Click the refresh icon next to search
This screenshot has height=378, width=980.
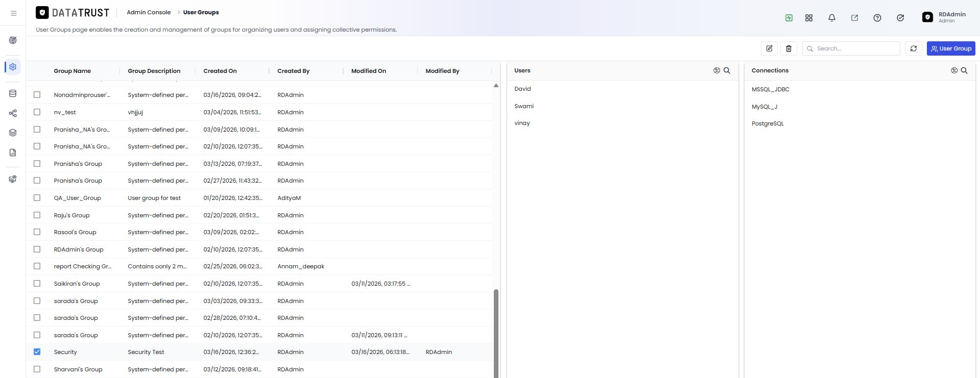pos(914,48)
